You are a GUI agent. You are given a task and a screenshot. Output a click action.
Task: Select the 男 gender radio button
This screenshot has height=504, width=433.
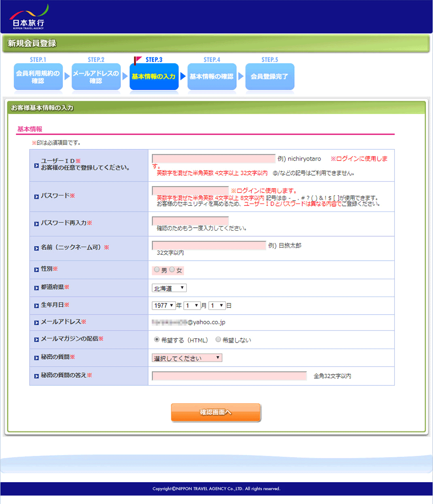157,270
